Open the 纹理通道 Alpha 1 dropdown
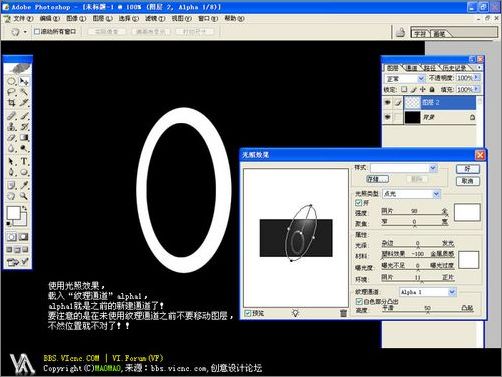 tap(427, 292)
